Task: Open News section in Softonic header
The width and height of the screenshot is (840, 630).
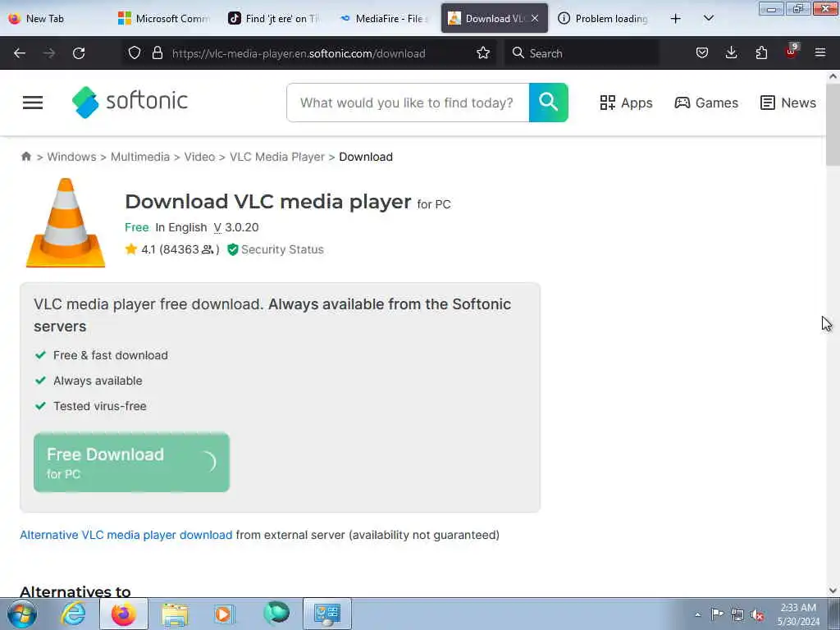Action: click(x=788, y=103)
